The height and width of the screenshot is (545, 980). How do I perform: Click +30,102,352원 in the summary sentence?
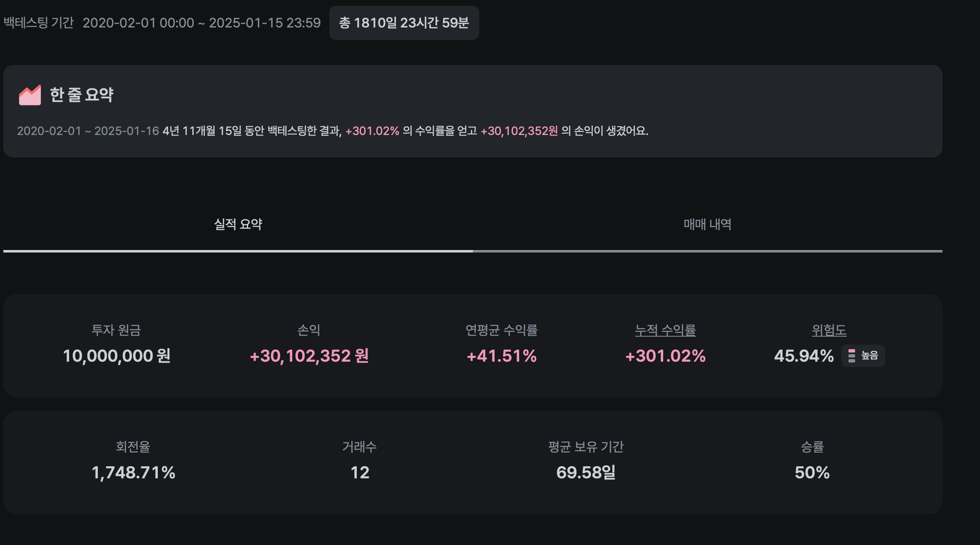[x=519, y=131]
